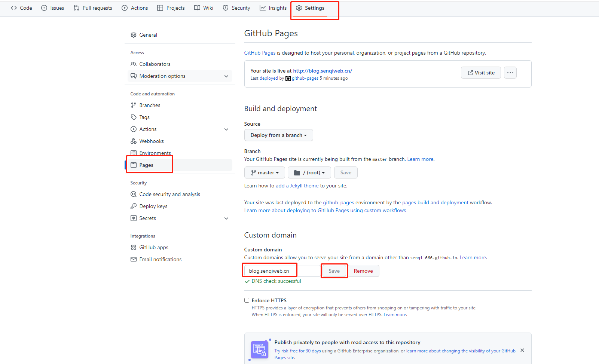Click the Deploy keys key icon
This screenshot has width=599, height=364.
coord(134,206)
